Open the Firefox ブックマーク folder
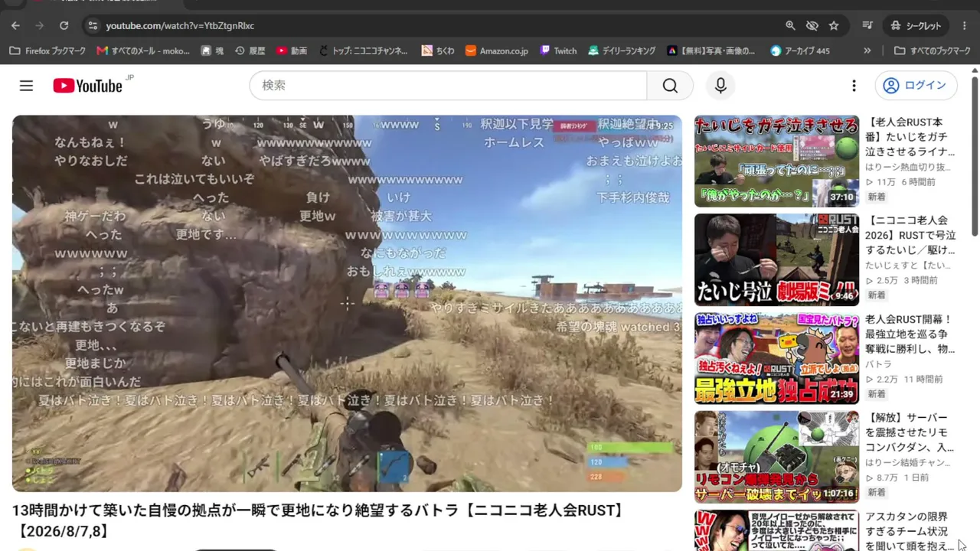Screen dimensions: 980x551 coord(47,51)
